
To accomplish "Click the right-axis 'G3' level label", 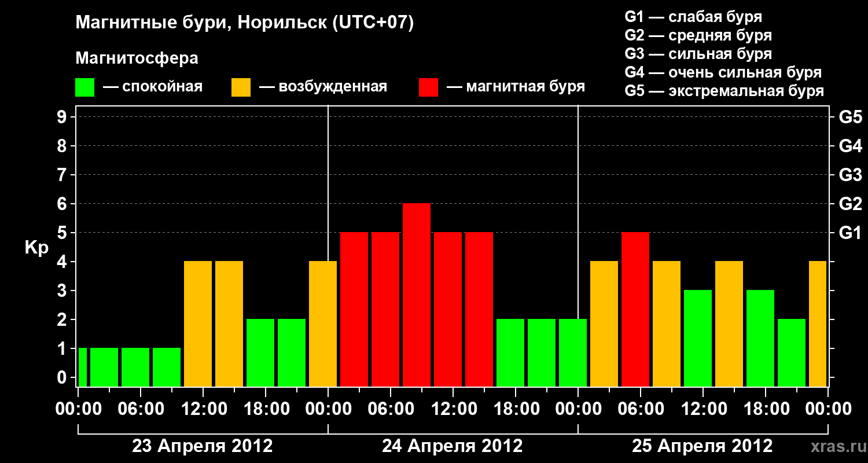I will pos(850,175).
